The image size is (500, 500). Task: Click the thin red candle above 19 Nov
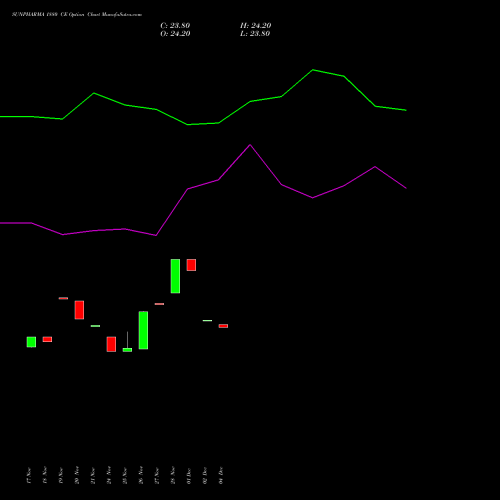coord(63,298)
